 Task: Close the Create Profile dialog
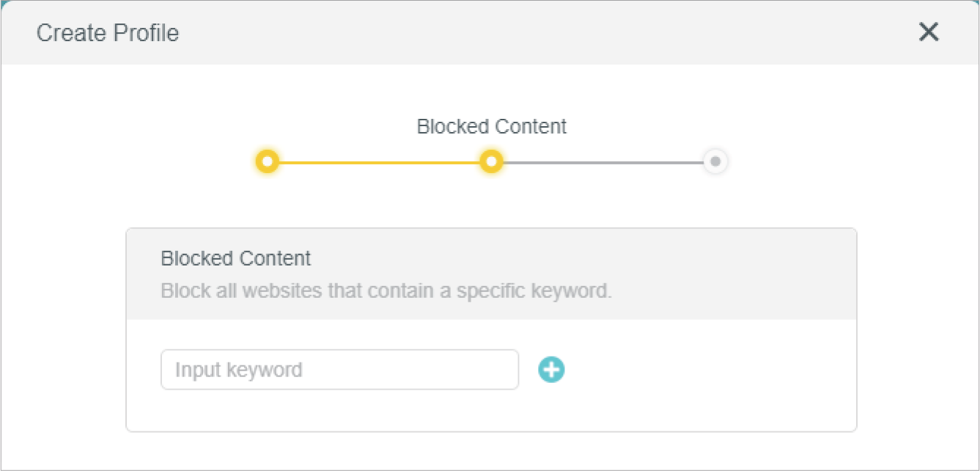tap(928, 32)
